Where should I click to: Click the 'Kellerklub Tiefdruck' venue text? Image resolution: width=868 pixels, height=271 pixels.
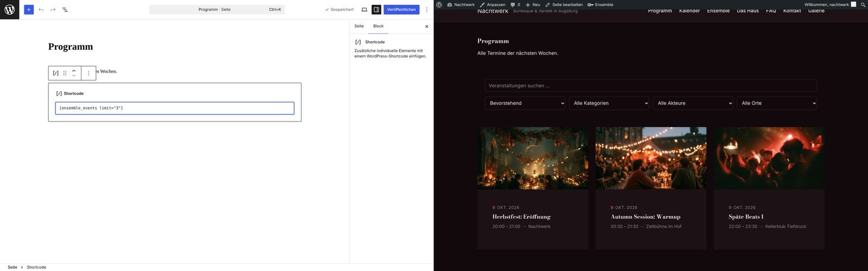click(786, 227)
